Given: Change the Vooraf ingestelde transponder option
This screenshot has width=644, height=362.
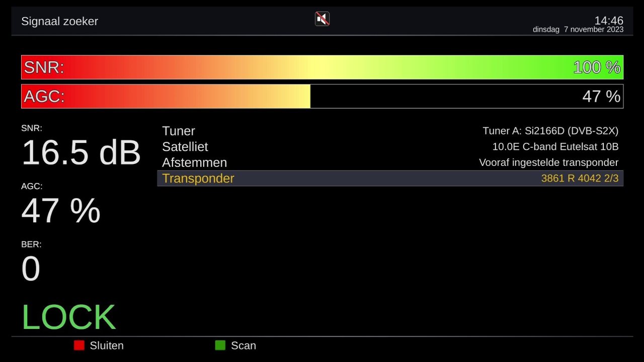Looking at the screenshot, I should coord(548,163).
